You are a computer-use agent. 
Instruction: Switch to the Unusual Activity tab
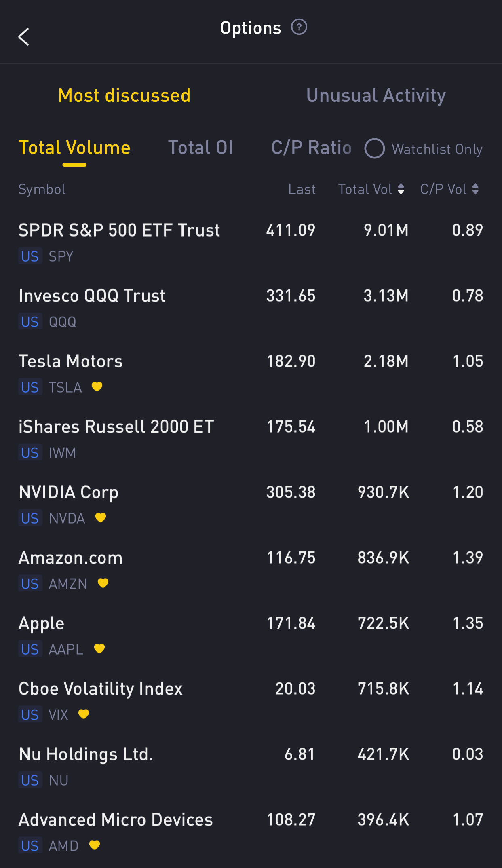click(376, 95)
